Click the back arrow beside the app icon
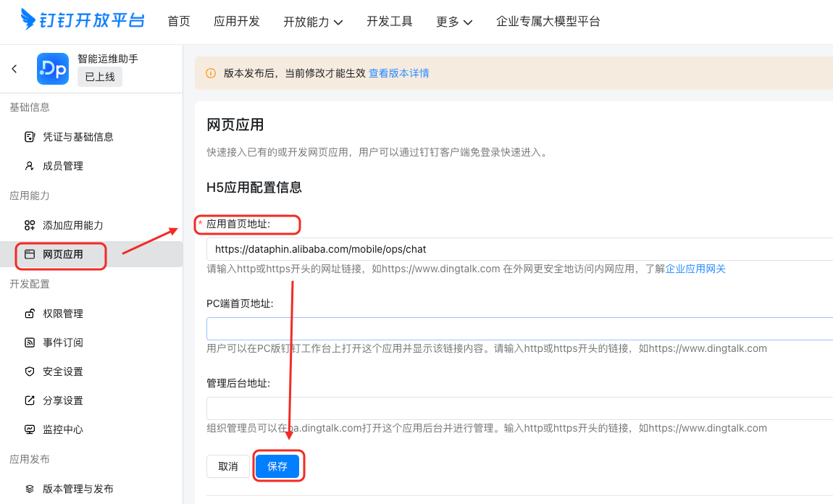833x504 pixels. click(x=14, y=69)
